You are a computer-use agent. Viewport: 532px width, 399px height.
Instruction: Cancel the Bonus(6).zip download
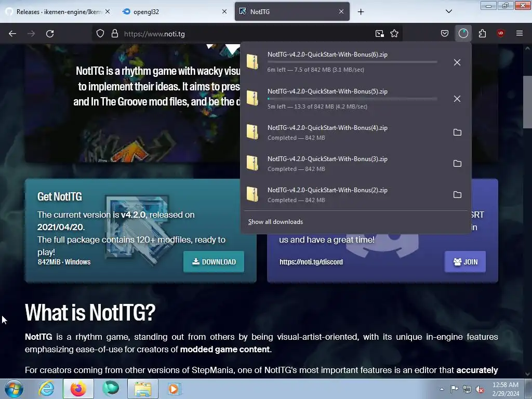pyautogui.click(x=457, y=62)
